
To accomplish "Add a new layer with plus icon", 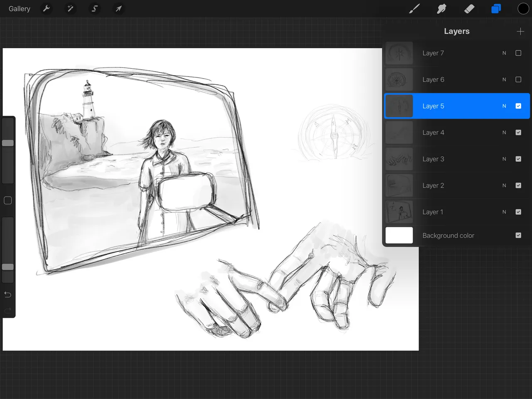I will 520,32.
